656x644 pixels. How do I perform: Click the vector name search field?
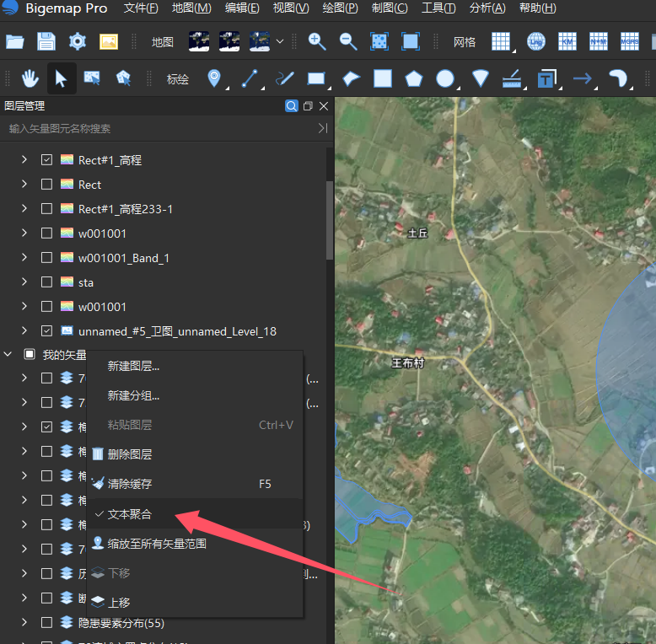click(161, 128)
